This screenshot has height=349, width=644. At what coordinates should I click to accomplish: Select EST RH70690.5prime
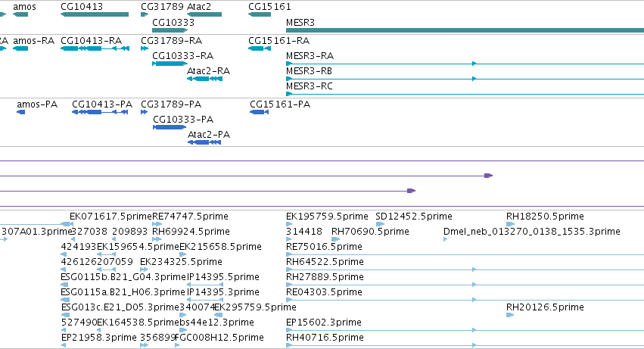tap(335, 239)
